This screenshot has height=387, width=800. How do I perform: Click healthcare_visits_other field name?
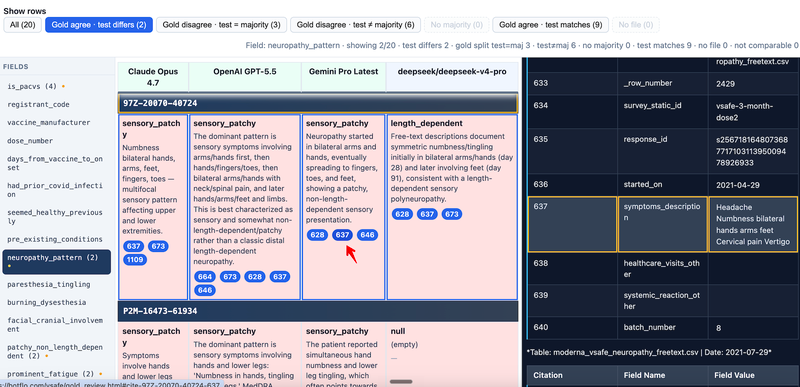pyautogui.click(x=663, y=269)
